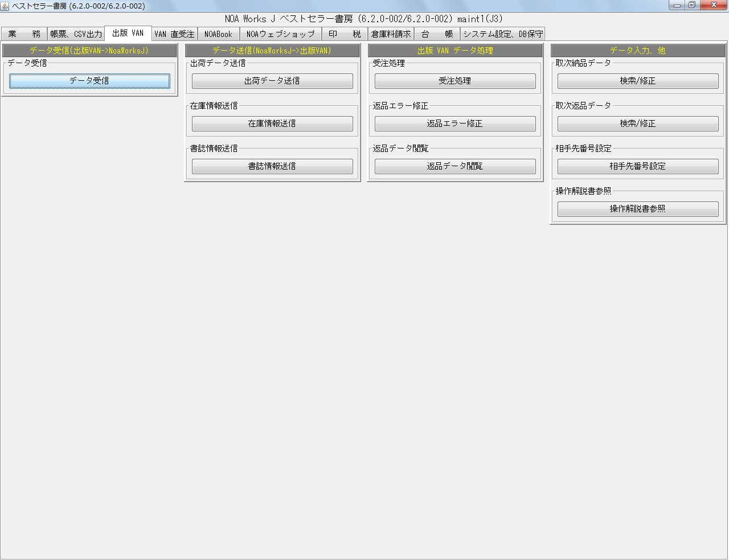Open the 倉庫料請求 warehouse billing tab
The height and width of the screenshot is (560, 729).
pos(390,34)
